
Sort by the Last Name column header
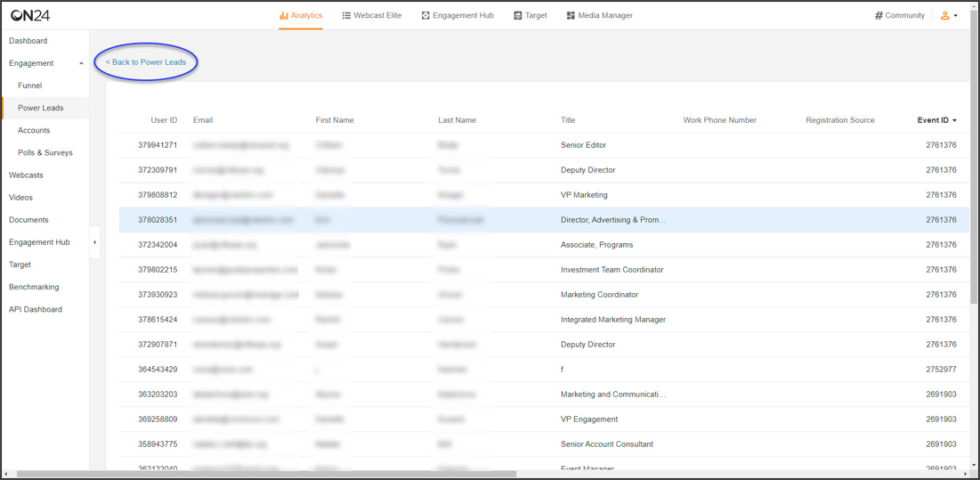click(x=457, y=120)
